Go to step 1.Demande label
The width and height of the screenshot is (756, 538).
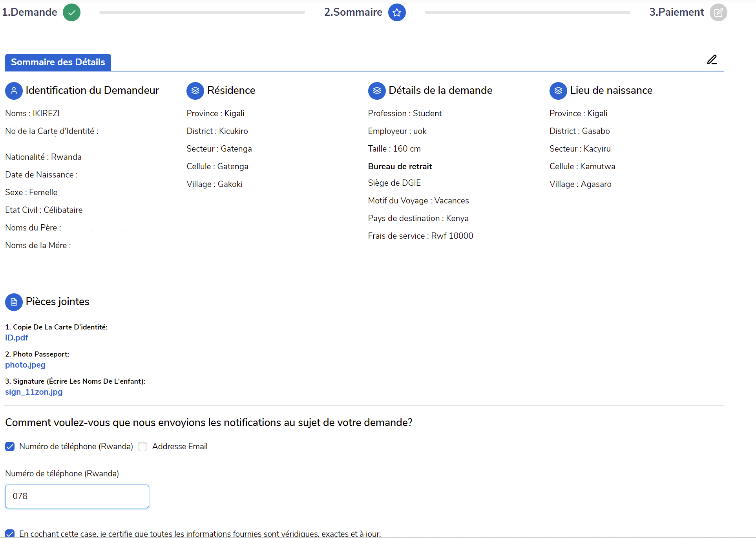tap(29, 13)
